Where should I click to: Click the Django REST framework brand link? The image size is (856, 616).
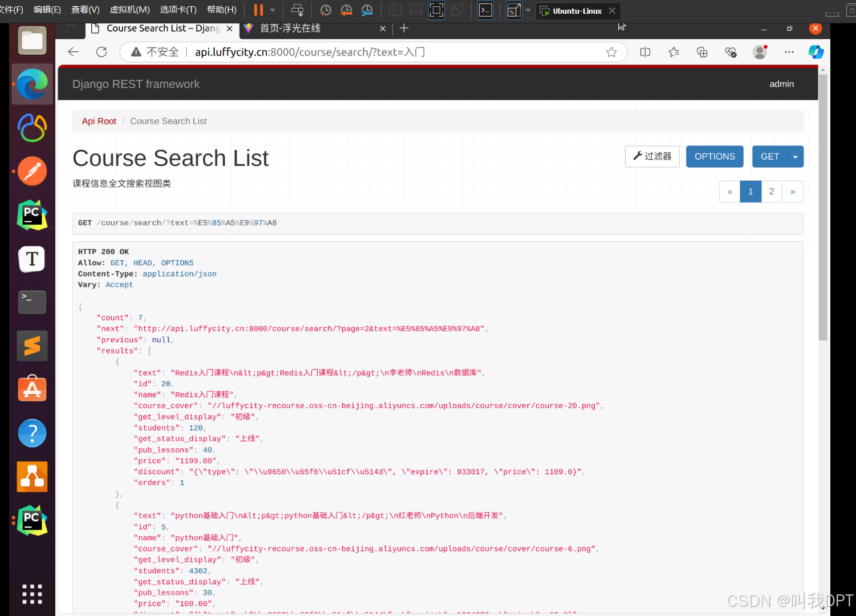click(x=136, y=84)
